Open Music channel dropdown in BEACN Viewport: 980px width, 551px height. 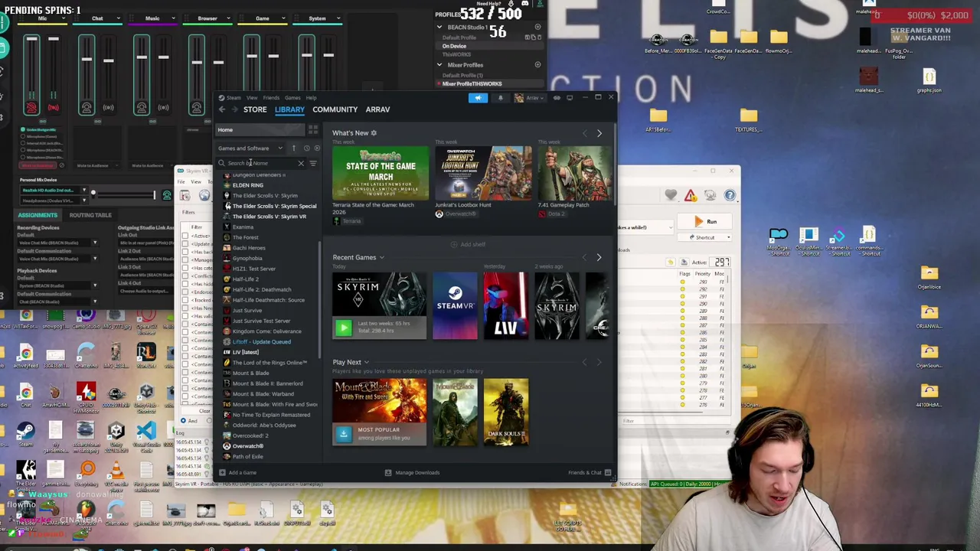174,18
